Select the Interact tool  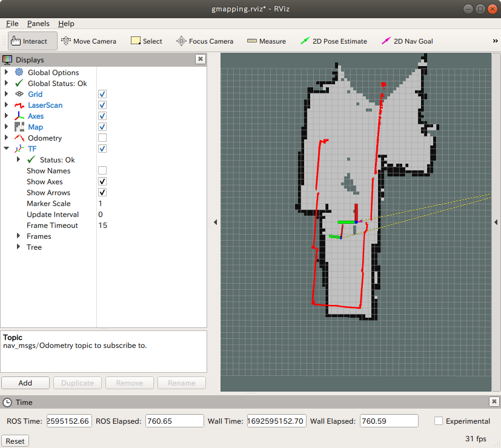tap(33, 41)
